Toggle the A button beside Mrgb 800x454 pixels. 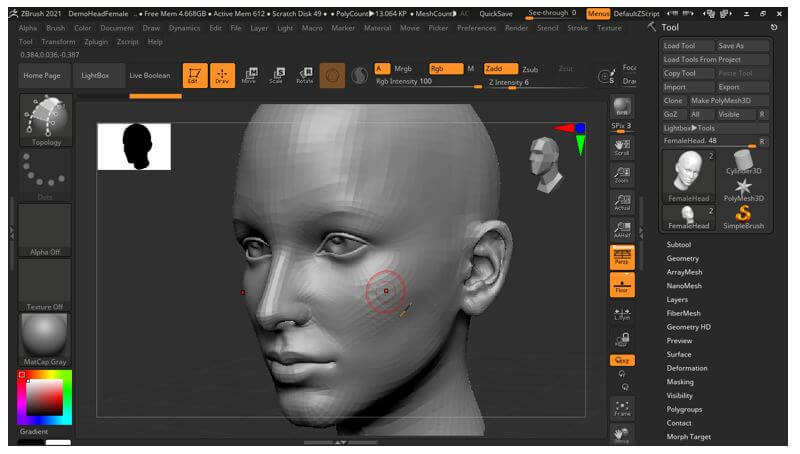coord(382,68)
